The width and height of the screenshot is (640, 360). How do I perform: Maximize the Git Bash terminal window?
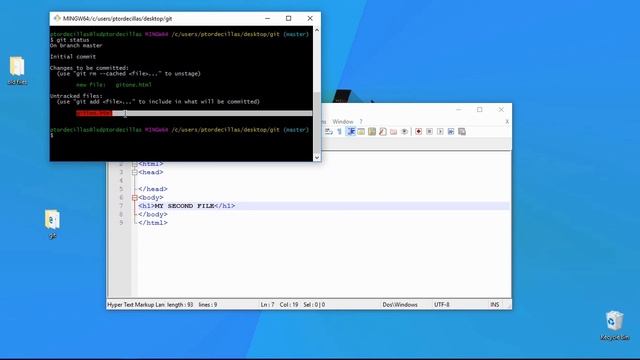pos(289,18)
